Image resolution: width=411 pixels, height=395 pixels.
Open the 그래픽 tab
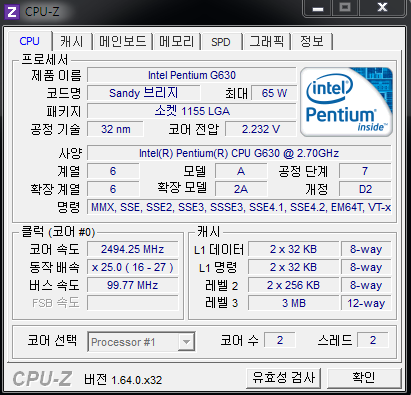(x=267, y=42)
